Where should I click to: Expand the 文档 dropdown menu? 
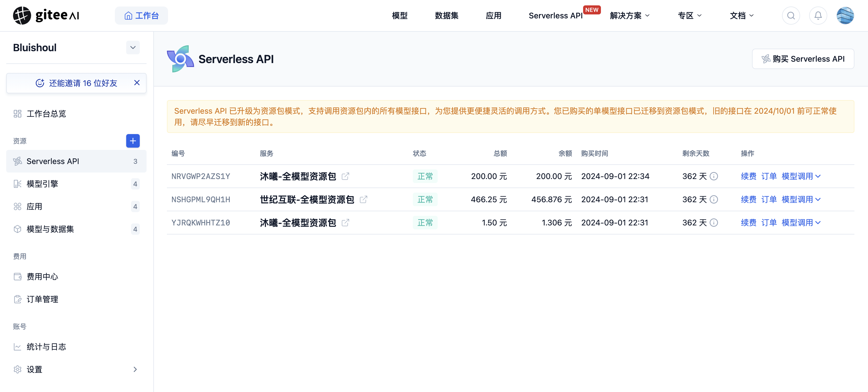click(742, 16)
